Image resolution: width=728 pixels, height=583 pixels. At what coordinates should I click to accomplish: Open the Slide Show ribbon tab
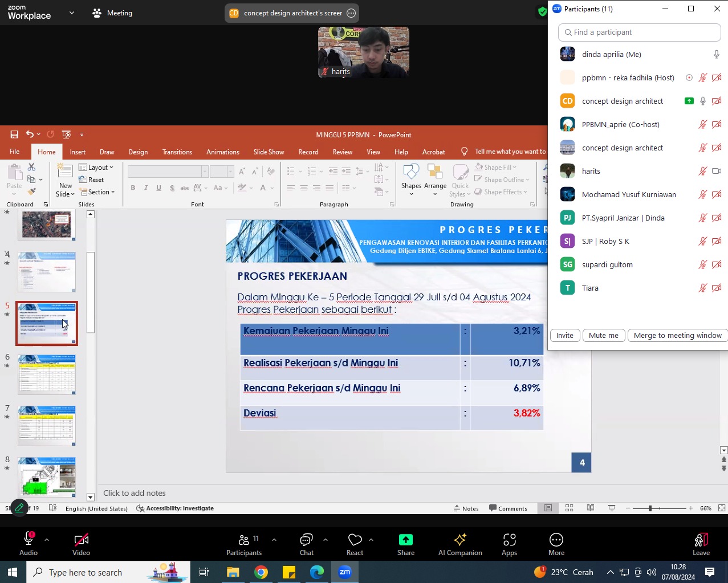coord(269,152)
